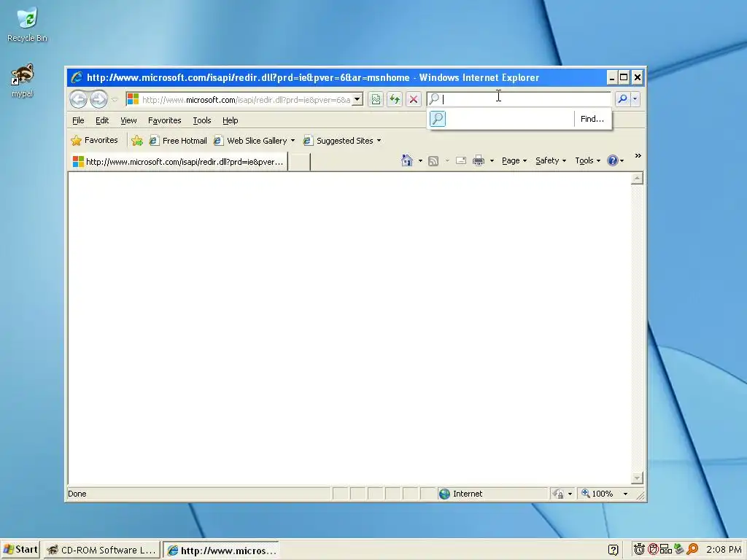This screenshot has height=560, width=747.
Task: Click the scrollbar down arrow
Action: 637,478
